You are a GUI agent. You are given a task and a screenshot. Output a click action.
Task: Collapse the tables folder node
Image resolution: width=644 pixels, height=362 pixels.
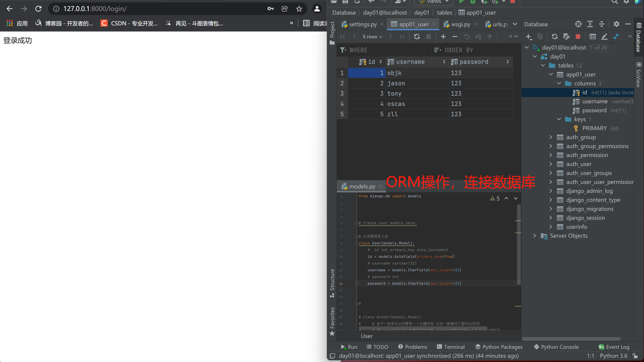[x=543, y=65]
